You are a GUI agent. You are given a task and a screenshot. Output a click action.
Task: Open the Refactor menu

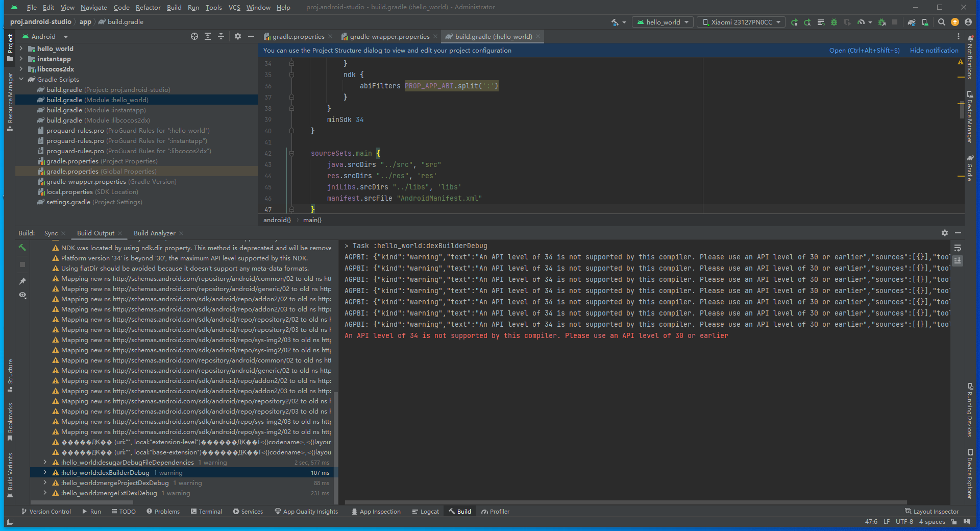[148, 7]
